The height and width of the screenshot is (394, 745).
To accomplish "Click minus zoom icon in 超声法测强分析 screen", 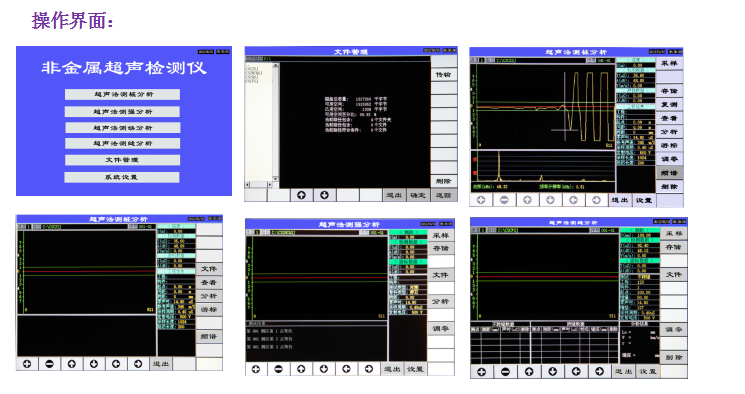I will [279, 369].
